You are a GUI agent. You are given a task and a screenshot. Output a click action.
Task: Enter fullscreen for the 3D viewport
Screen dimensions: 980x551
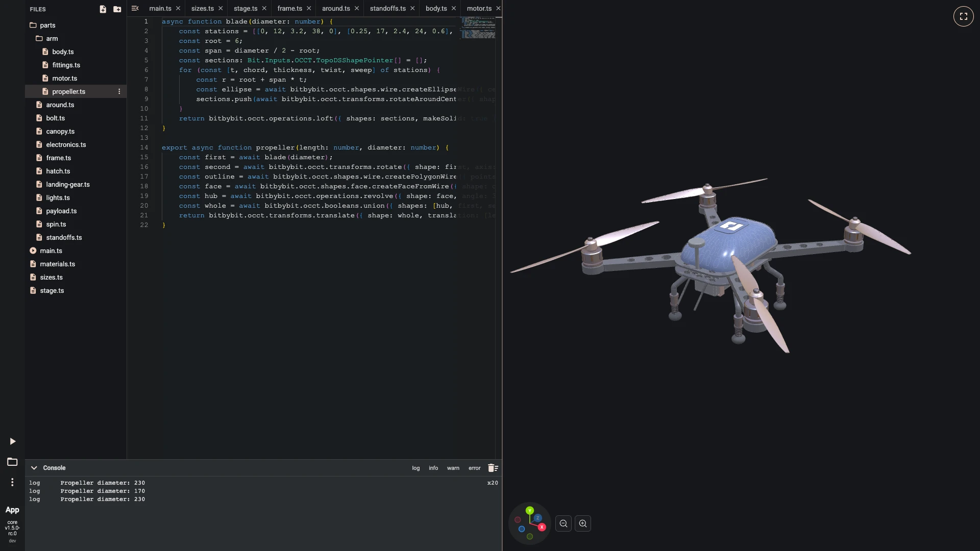point(963,16)
